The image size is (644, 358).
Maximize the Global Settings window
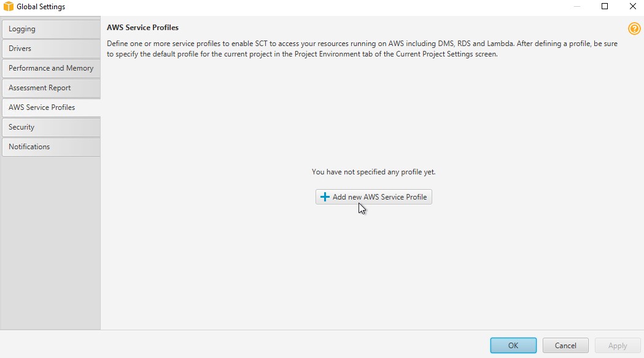coord(605,7)
